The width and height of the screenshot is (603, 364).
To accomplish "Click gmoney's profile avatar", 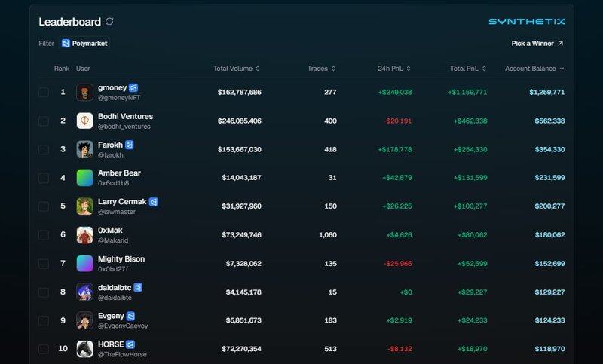I will tap(84, 92).
